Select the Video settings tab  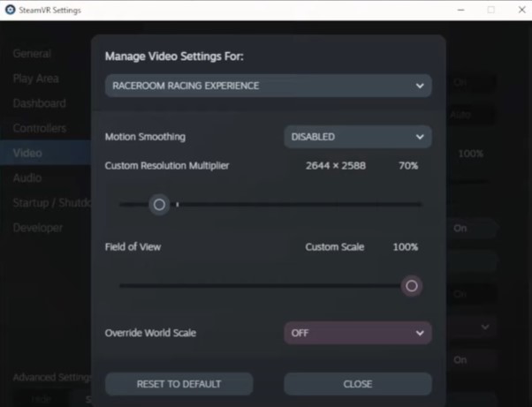click(45, 153)
